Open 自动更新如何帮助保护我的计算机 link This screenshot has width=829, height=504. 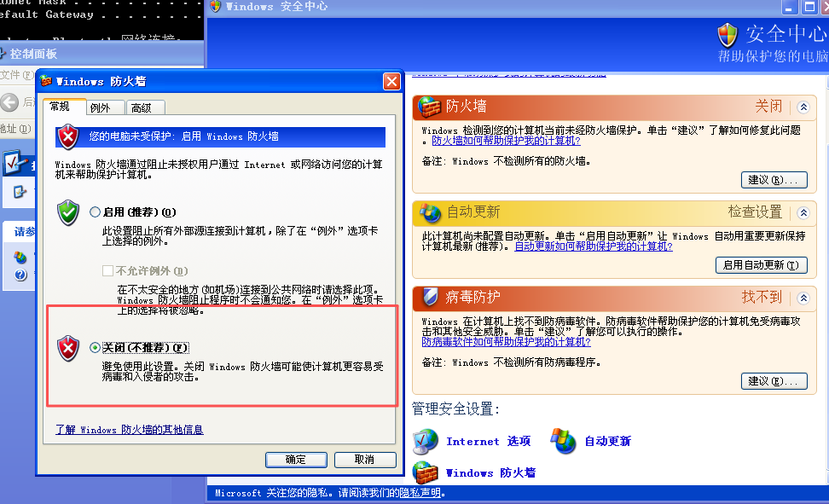coord(594,246)
